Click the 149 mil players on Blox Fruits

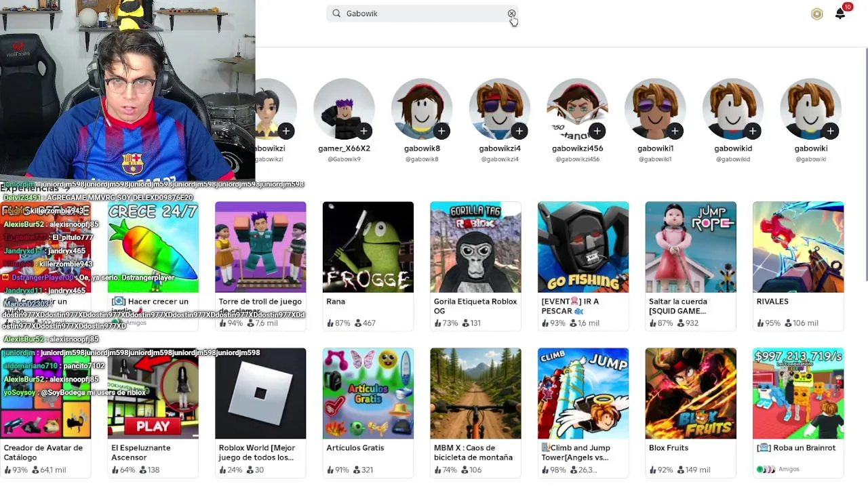(x=692, y=470)
